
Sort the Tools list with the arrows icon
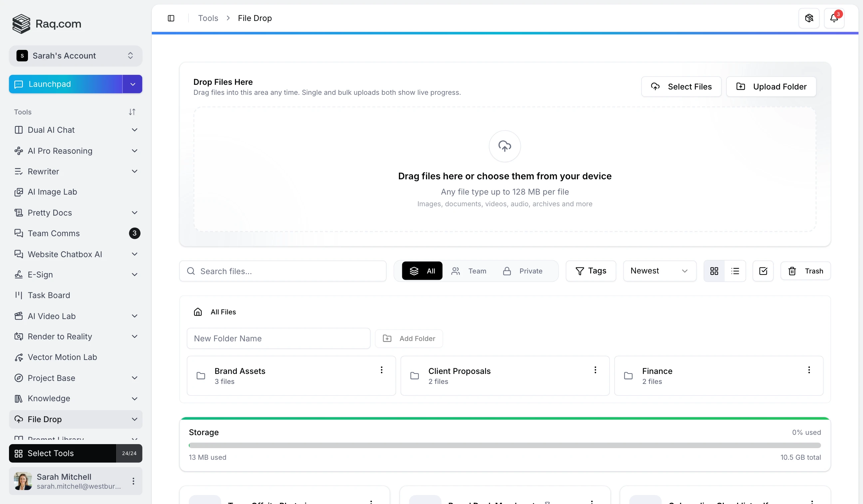coord(132,111)
